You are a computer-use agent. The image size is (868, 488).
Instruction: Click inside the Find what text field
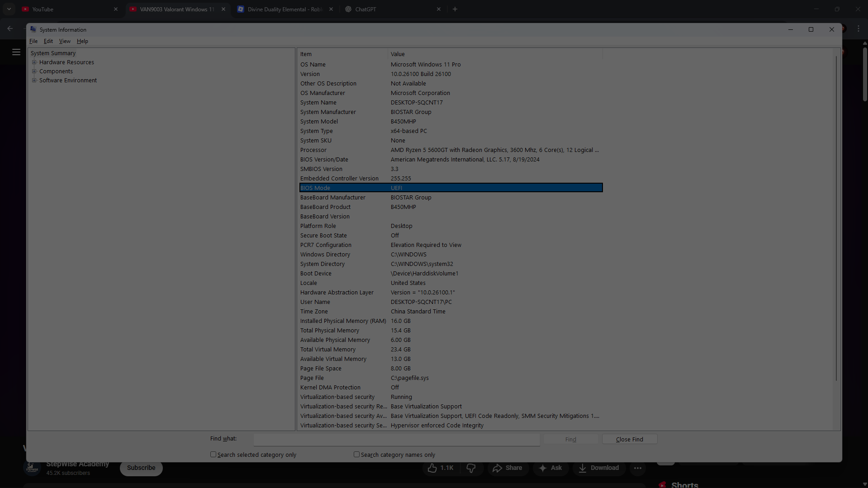point(396,439)
